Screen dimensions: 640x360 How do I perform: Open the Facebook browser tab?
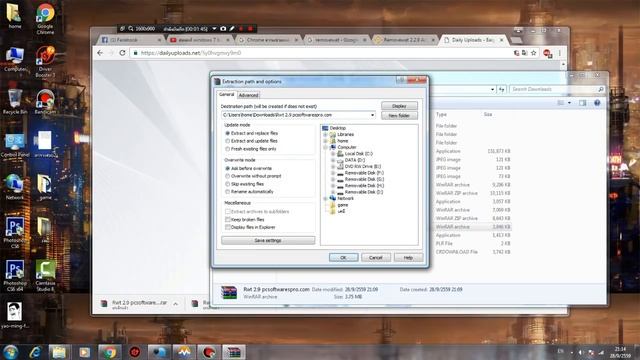pyautogui.click(x=131, y=40)
